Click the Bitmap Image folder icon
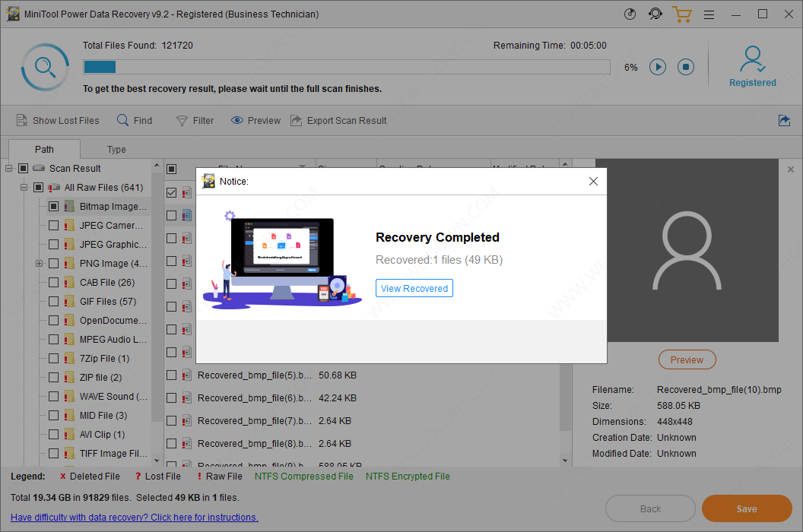Image resolution: width=803 pixels, height=532 pixels. 69,207
